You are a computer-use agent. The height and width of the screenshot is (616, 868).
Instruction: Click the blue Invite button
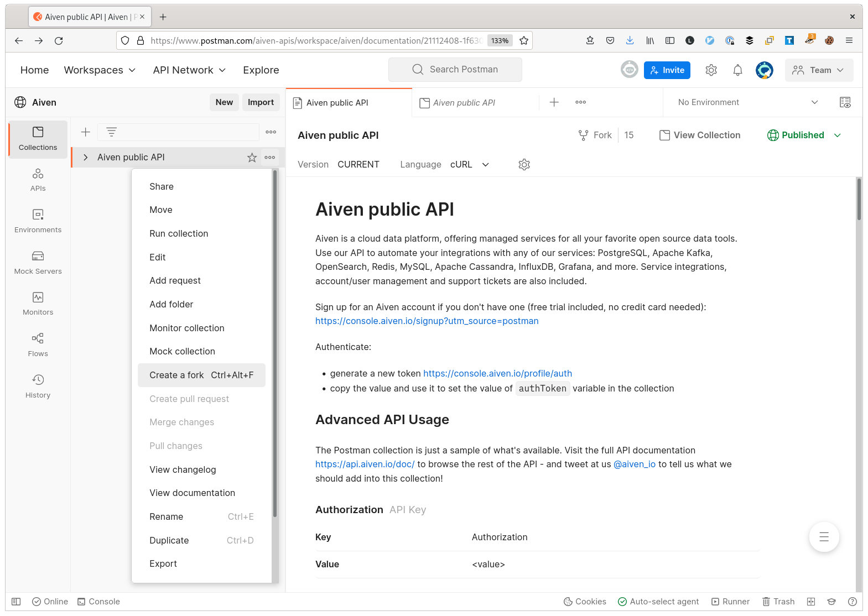point(667,70)
